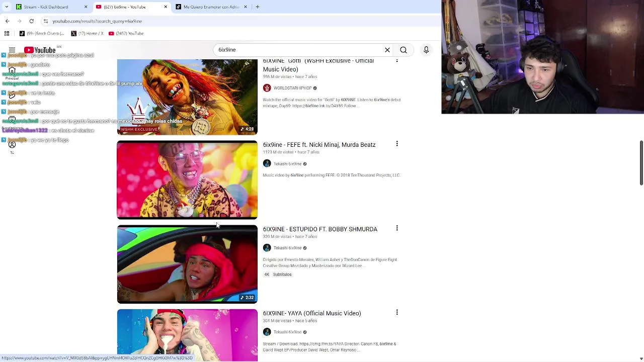
Task: Open the Tú account sidebar icon
Action: tap(12, 147)
